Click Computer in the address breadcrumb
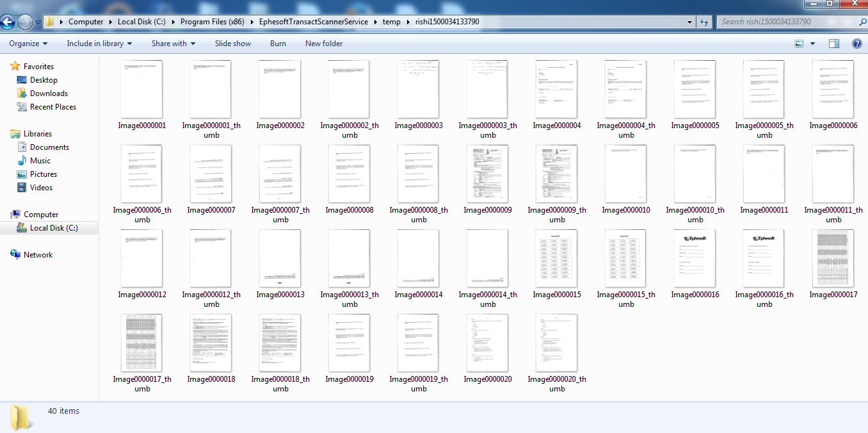This screenshot has height=433, width=868. [86, 22]
